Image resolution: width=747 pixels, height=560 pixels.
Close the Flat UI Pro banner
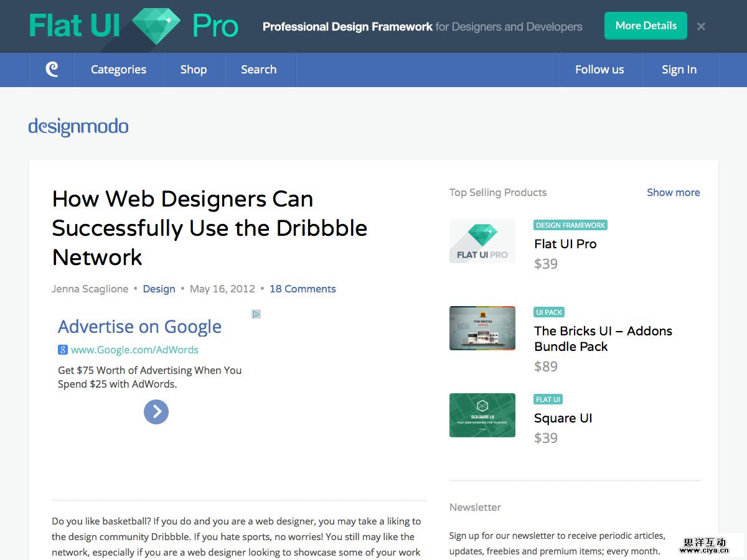click(701, 26)
